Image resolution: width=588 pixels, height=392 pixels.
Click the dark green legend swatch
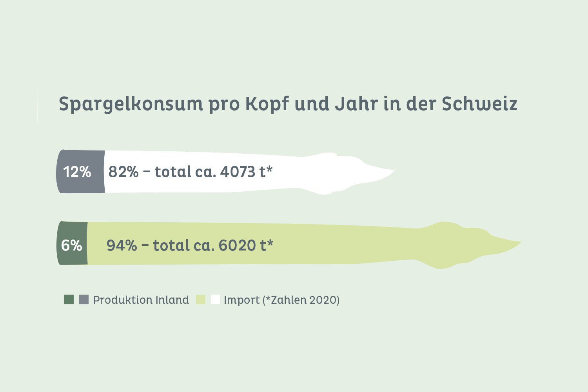69,299
